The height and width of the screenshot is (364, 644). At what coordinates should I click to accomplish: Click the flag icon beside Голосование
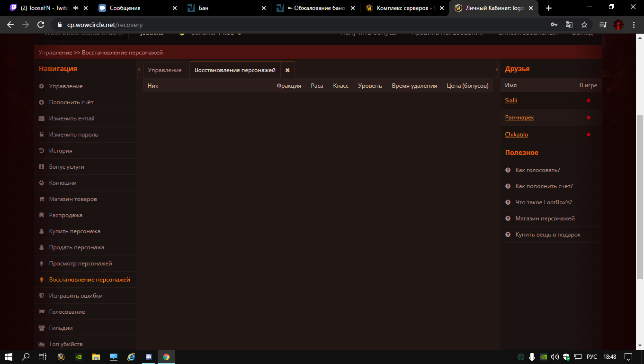click(x=42, y=312)
